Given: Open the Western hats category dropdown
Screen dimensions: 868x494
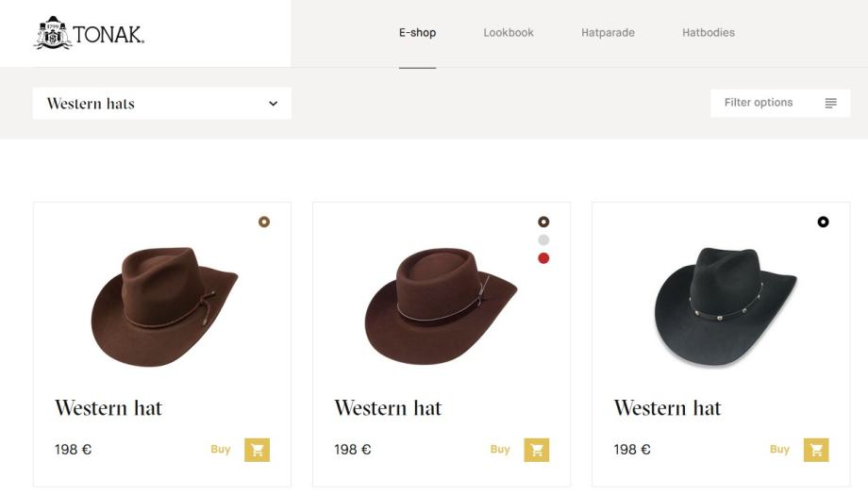Looking at the screenshot, I should 161,104.
